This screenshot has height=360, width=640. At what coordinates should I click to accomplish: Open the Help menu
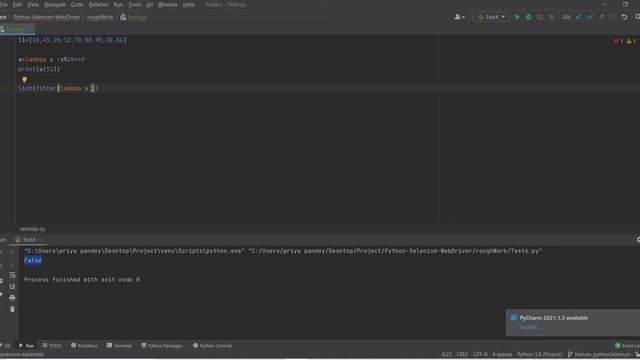(189, 4)
